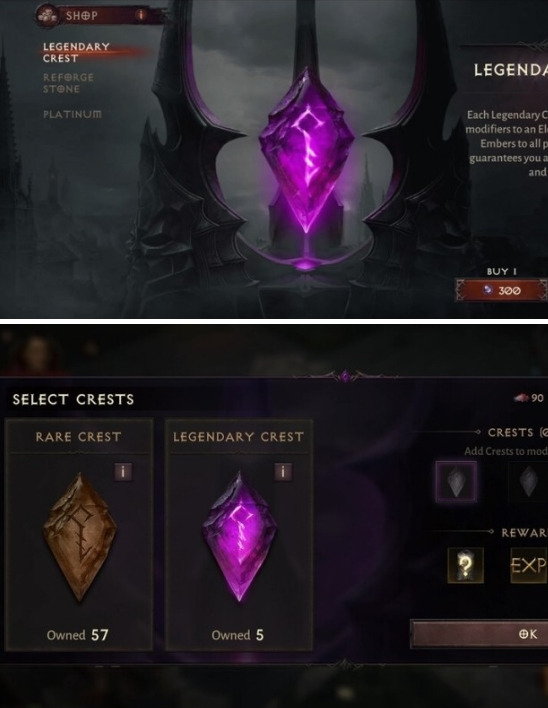Viewport: 548px width, 708px height.
Task: Choose the Rare Crest card header
Action: click(79, 437)
